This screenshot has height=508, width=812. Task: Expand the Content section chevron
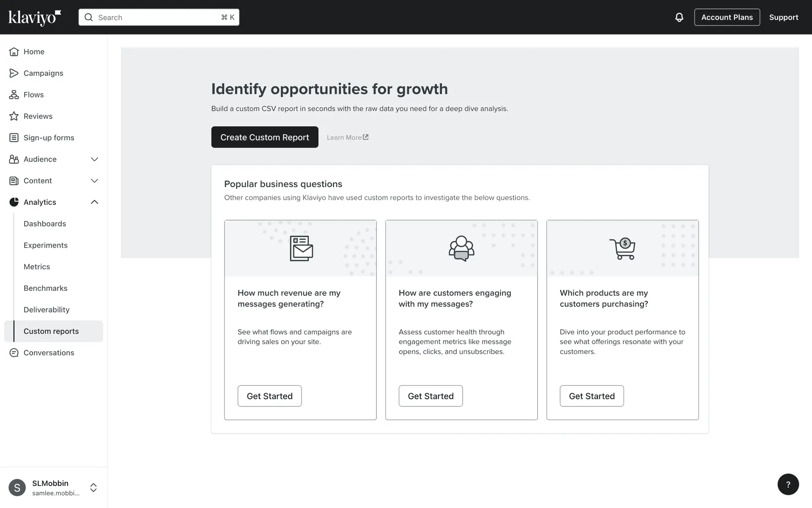(x=94, y=181)
